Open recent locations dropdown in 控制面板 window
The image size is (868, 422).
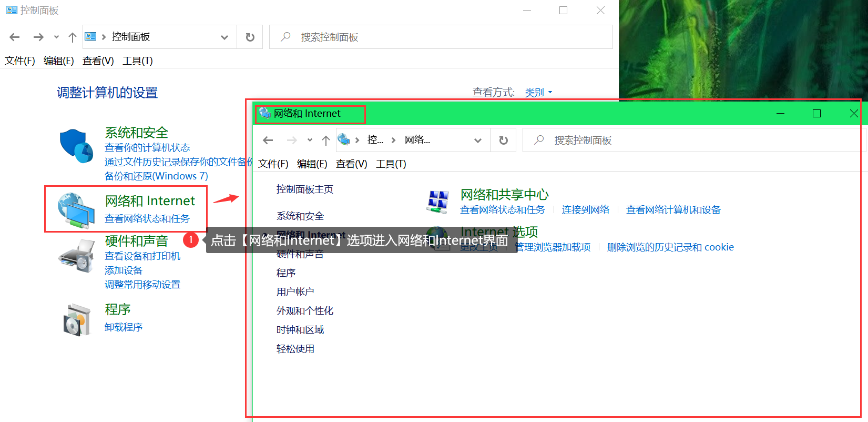pos(56,37)
